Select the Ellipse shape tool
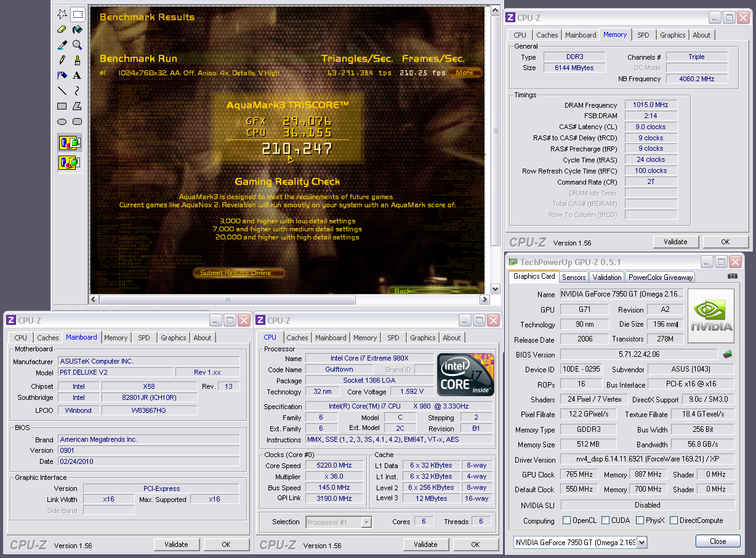The image size is (756, 558). point(62,122)
